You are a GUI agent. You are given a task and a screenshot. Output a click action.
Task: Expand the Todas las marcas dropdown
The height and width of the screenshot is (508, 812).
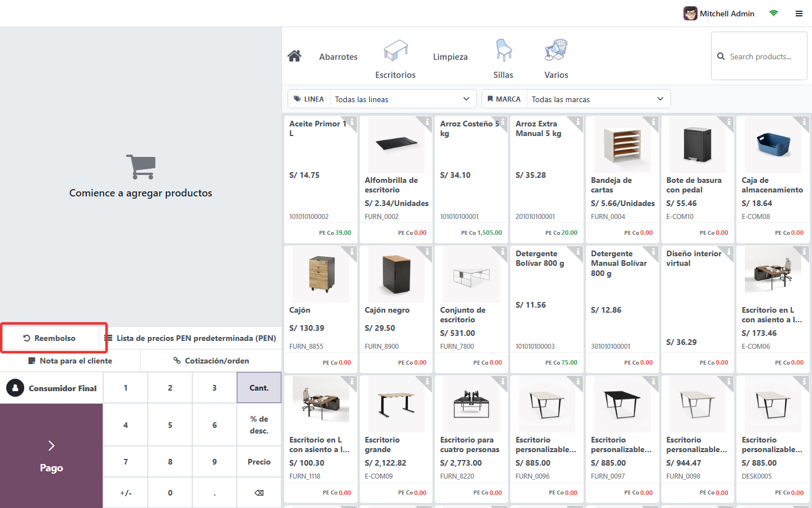(x=598, y=99)
